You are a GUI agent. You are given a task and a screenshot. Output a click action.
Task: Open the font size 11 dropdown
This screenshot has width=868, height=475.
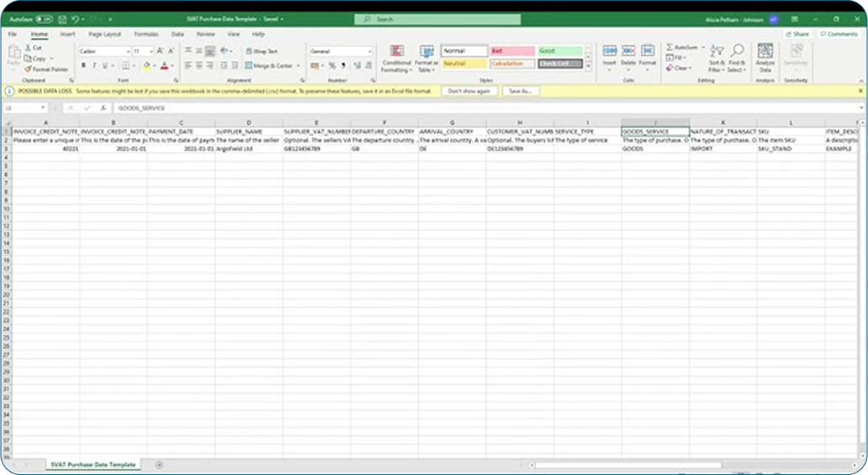tap(151, 51)
